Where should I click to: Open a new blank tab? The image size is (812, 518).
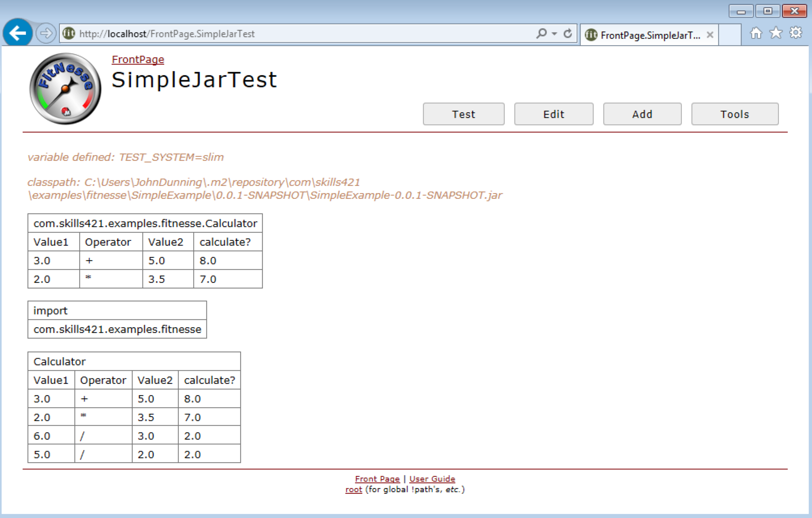(730, 35)
